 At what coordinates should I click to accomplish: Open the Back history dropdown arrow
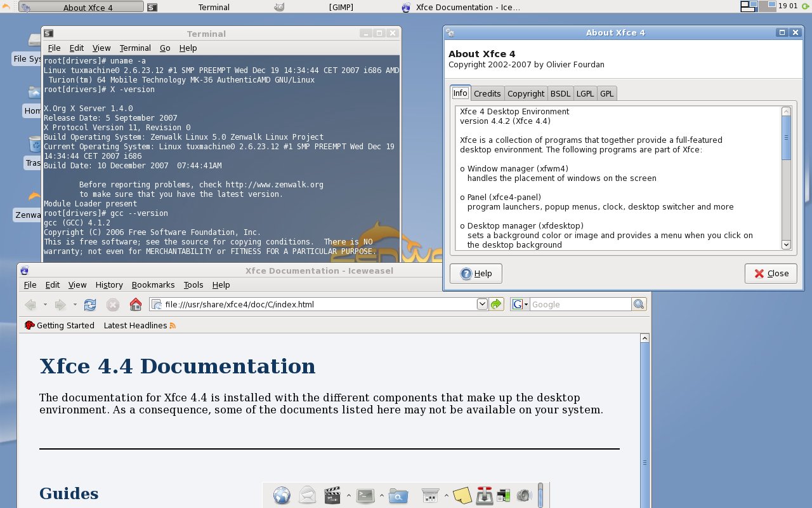(45, 305)
